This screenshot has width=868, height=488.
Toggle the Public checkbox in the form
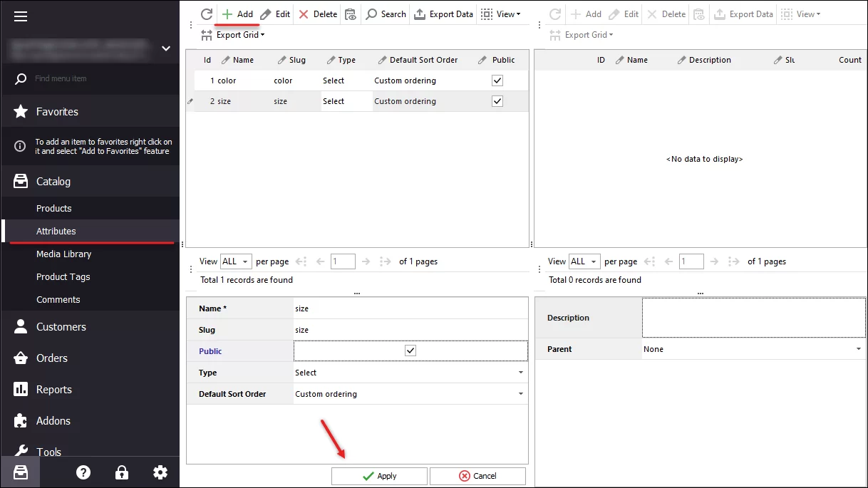(410, 350)
